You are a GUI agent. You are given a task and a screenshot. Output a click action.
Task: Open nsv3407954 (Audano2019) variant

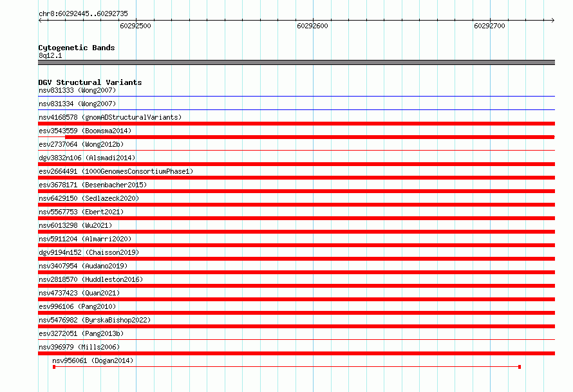click(83, 266)
